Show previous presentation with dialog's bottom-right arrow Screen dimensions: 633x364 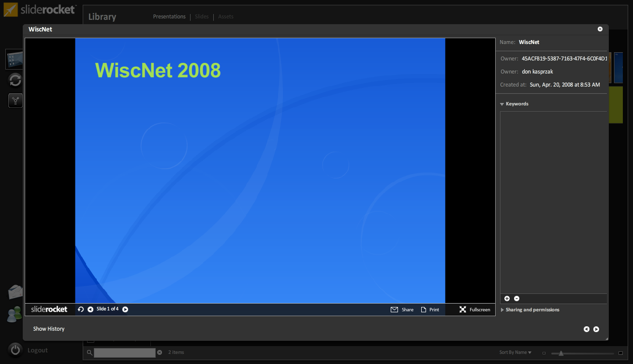coord(587,329)
